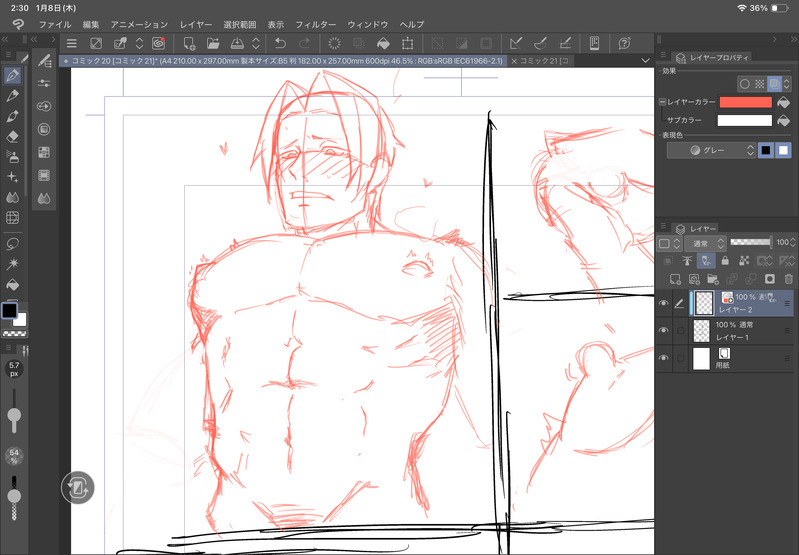Viewport: 799px width, 555px height.
Task: Open the hamburger menu in the command bar
Action: pyautogui.click(x=72, y=43)
